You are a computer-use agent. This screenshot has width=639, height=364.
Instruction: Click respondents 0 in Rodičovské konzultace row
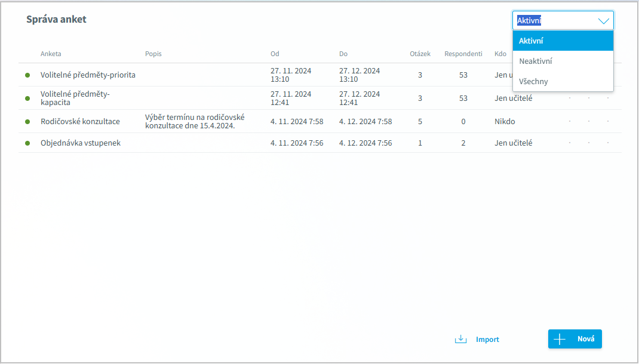463,121
